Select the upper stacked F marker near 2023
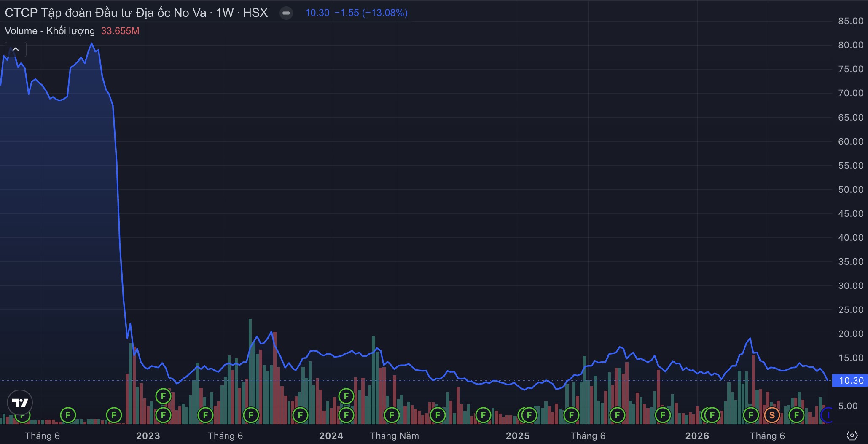This screenshot has width=868, height=444. (x=163, y=396)
